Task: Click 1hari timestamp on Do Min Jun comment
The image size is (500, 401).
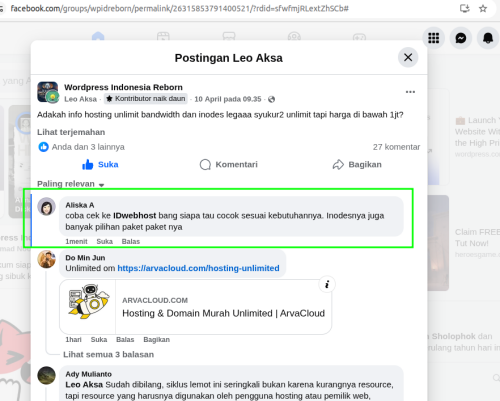Action: pyautogui.click(x=73, y=340)
